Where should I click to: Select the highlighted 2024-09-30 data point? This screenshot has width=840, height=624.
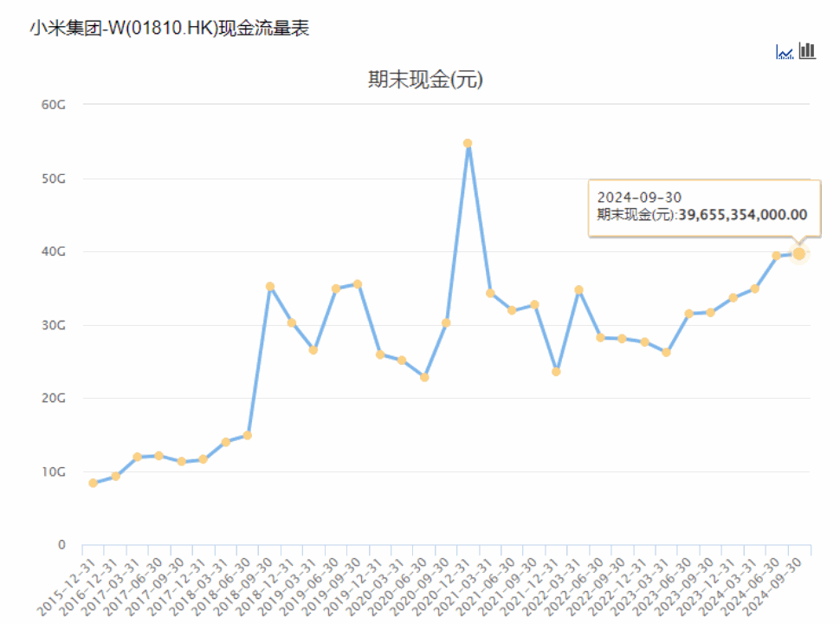click(798, 254)
